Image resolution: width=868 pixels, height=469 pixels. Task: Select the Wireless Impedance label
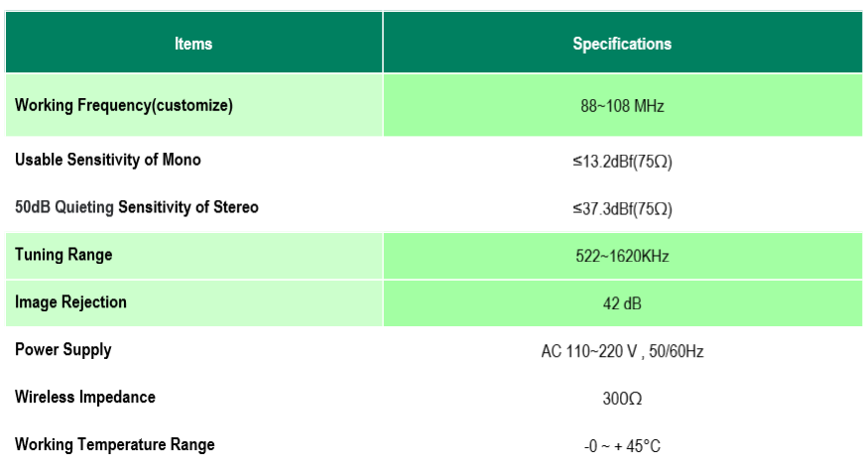click(x=85, y=398)
